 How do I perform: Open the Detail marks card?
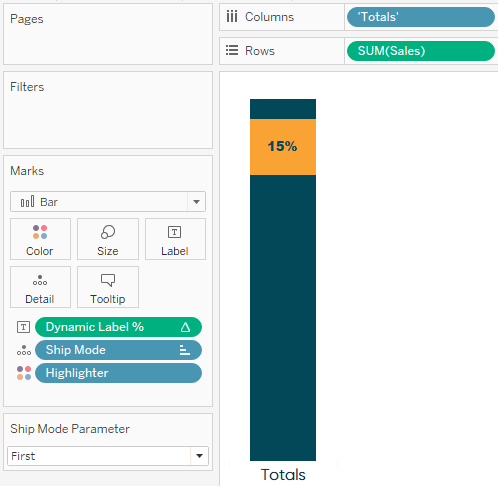coord(40,287)
